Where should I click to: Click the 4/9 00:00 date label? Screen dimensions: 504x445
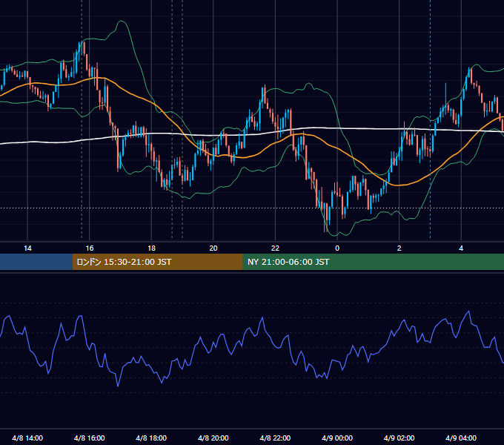pyautogui.click(x=337, y=438)
